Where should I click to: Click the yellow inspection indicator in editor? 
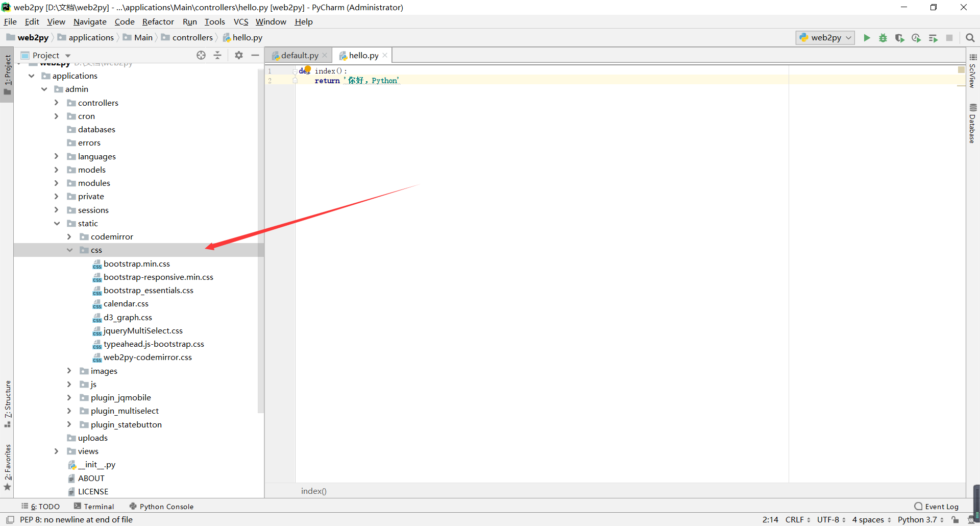pyautogui.click(x=961, y=69)
